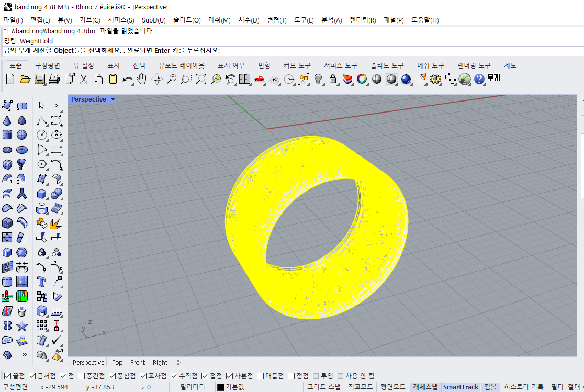Viewport: 584px width, 392px height.
Task: Click the black layer color swatch
Action: click(x=220, y=387)
